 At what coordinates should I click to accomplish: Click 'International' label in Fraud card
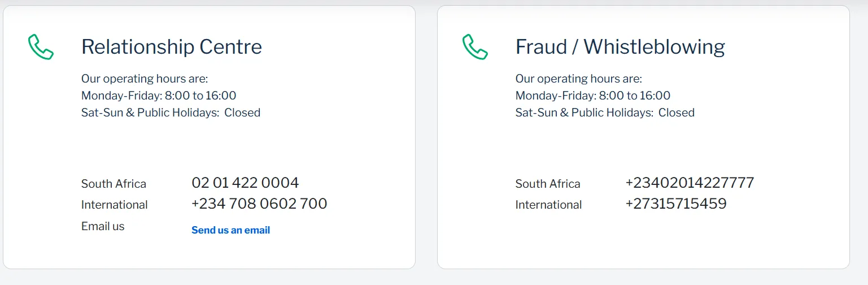(x=548, y=205)
